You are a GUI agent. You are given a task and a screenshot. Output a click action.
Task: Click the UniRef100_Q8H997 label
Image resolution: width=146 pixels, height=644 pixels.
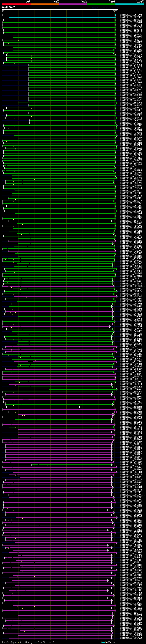coord(131,366)
